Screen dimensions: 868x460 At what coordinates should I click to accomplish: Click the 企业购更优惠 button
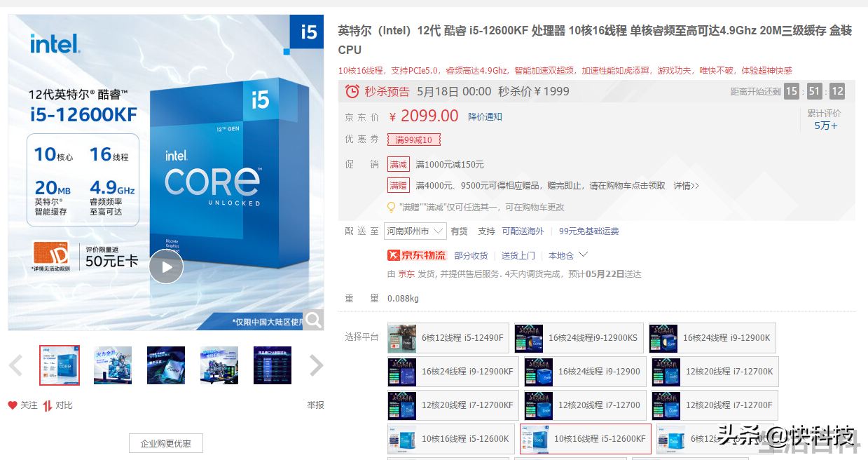pos(166,443)
